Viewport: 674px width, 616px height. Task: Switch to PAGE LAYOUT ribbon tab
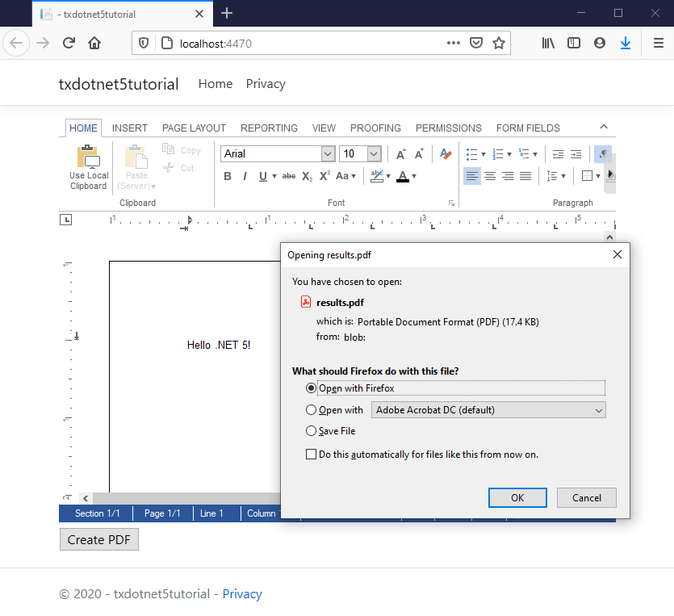(194, 128)
